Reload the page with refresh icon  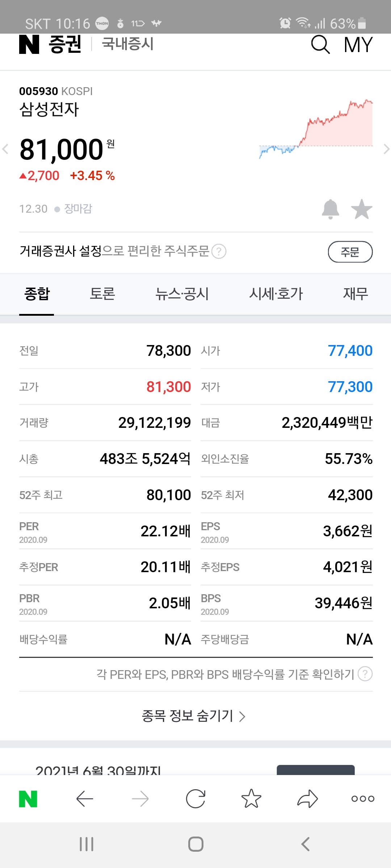(x=195, y=799)
